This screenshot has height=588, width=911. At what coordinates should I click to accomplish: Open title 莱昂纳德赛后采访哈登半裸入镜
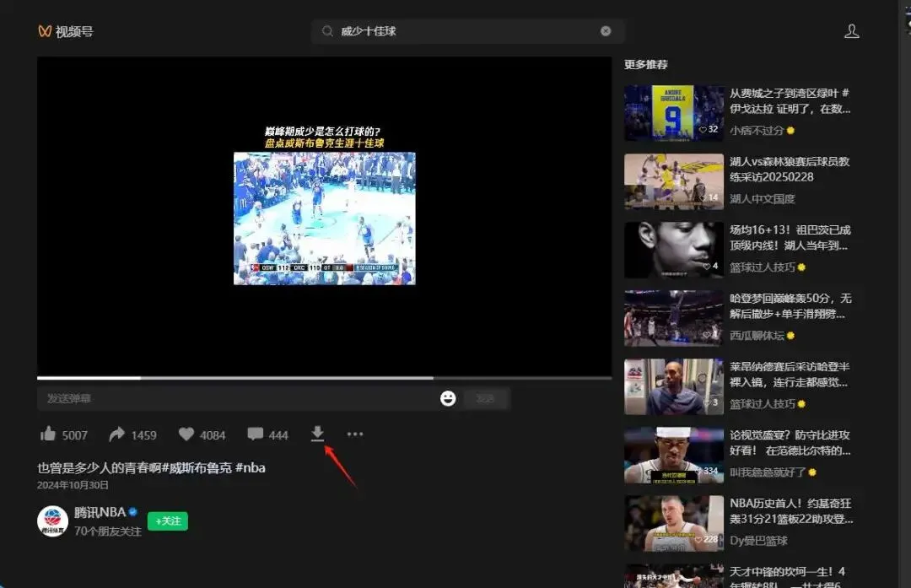click(x=790, y=375)
